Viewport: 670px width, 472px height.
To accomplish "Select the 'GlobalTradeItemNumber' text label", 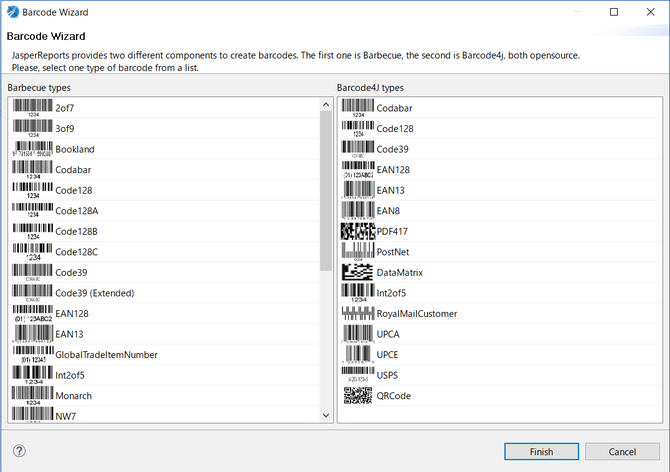I will 106,355.
